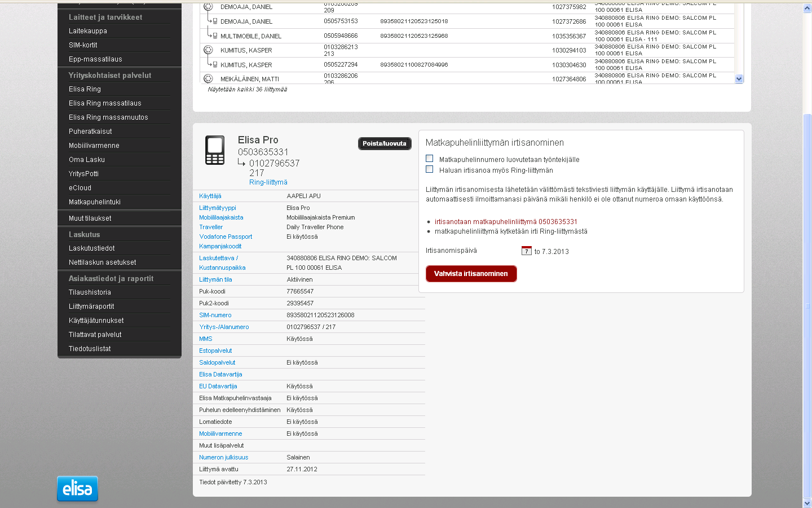The image size is (812, 508).
Task: Open SIM-kortit menu item
Action: tap(83, 45)
